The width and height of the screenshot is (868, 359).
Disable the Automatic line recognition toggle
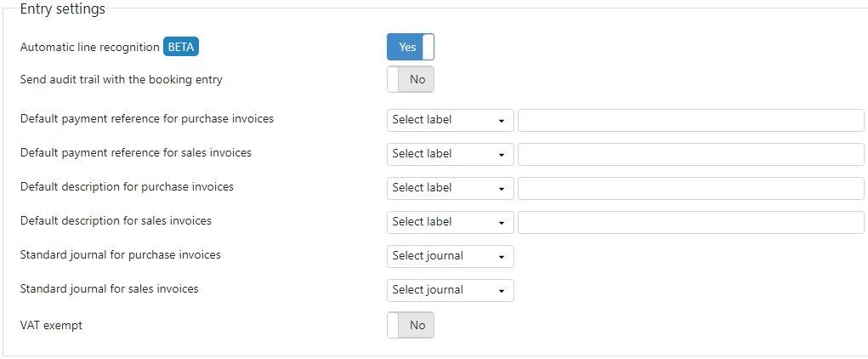(411, 47)
